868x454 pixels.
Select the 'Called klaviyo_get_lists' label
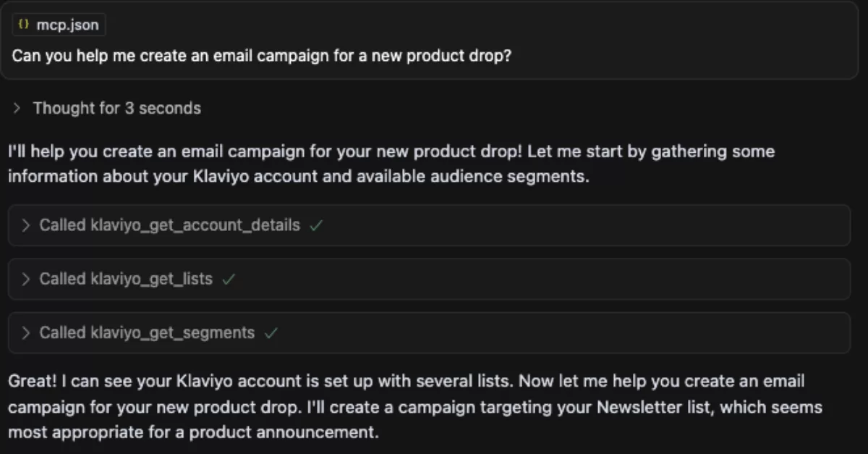[126, 279]
